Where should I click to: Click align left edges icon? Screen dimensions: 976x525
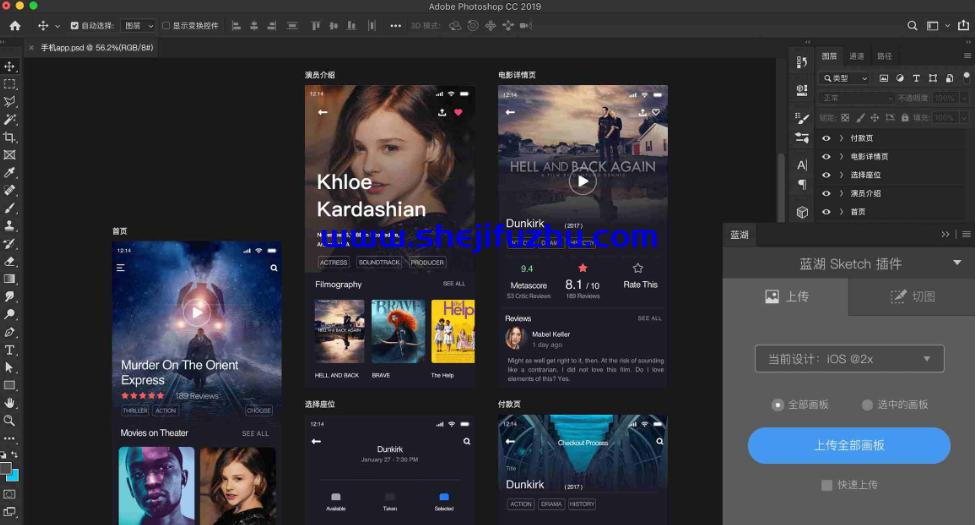pos(236,26)
